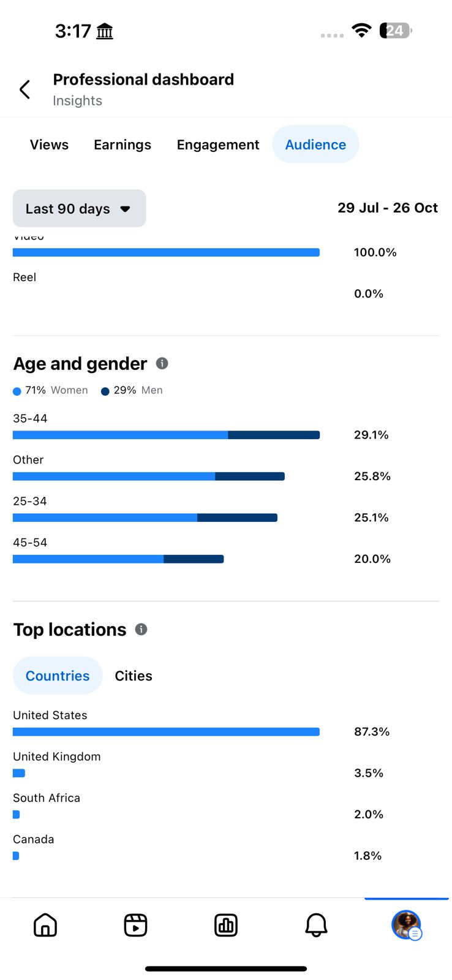Tap the 29 Jul - 26 Oct date range
This screenshot has height=980, width=452.
click(x=388, y=208)
